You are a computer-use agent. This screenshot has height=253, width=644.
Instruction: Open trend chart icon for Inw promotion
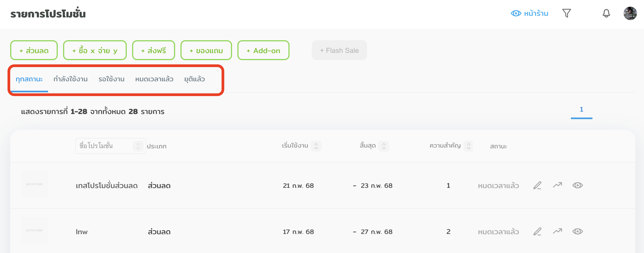[x=557, y=232]
